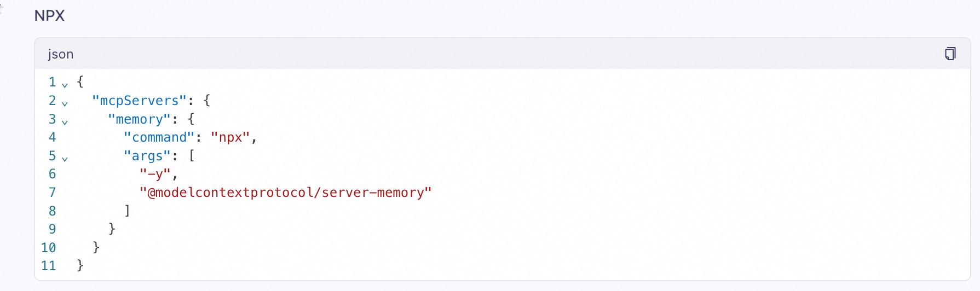
Task: Click the closing brace on line 9
Action: coord(112,229)
